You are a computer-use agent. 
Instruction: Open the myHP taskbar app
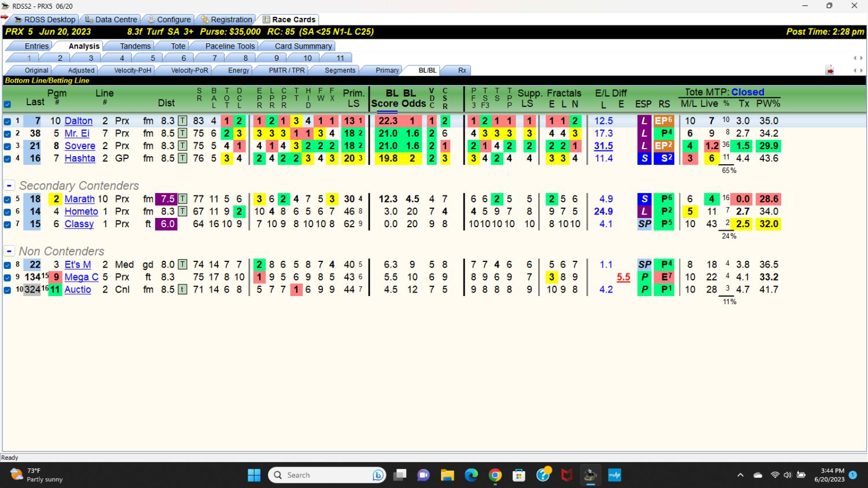click(614, 475)
